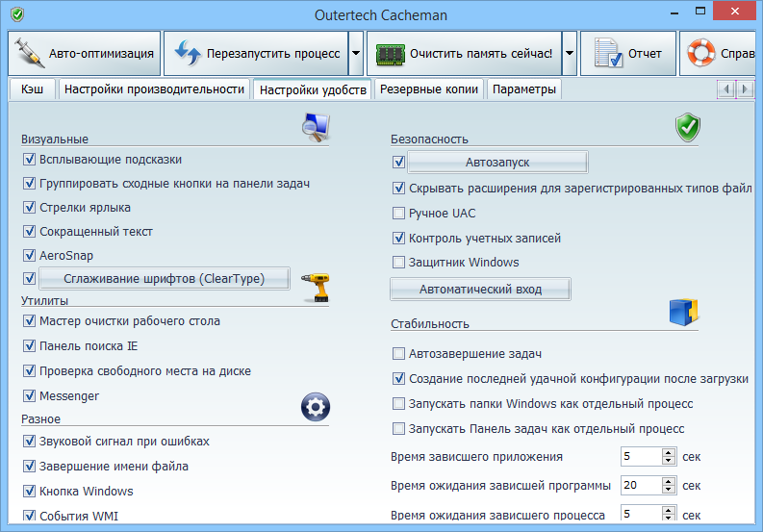Image resolution: width=763 pixels, height=532 pixels.
Task: Decrease Время зависшего приложения with down arrow
Action: pos(669,461)
